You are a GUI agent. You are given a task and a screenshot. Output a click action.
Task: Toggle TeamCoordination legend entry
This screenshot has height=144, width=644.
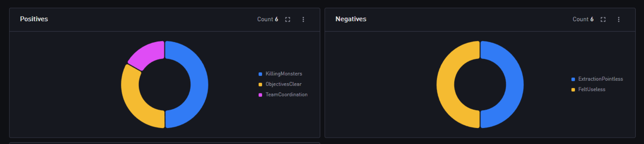point(283,95)
